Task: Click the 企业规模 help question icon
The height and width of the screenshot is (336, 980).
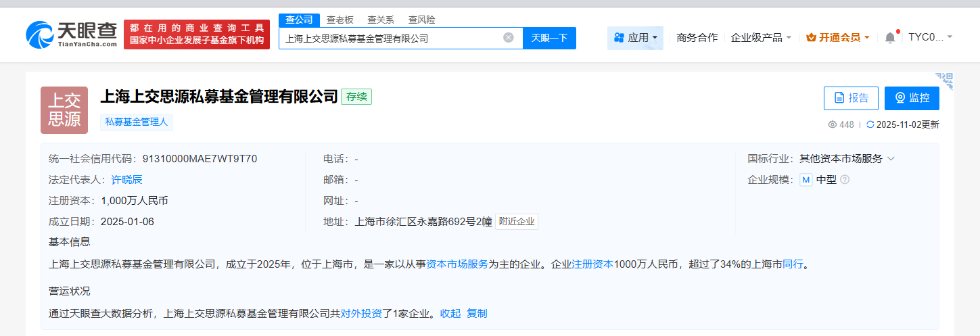Action: click(x=845, y=180)
